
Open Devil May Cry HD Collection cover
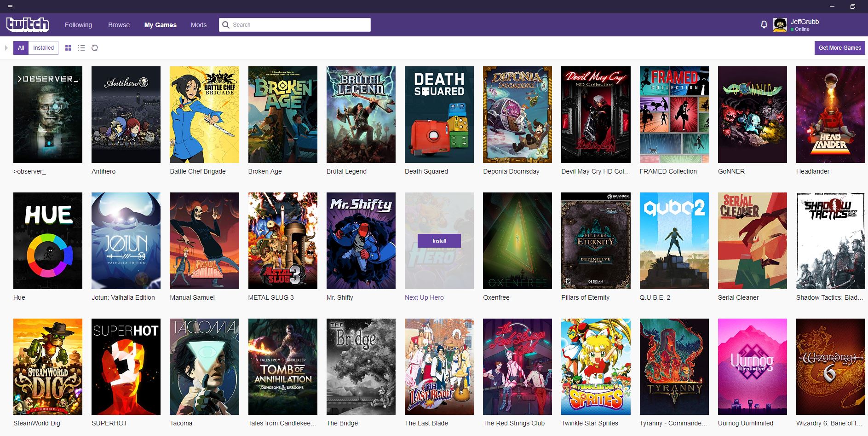click(596, 115)
